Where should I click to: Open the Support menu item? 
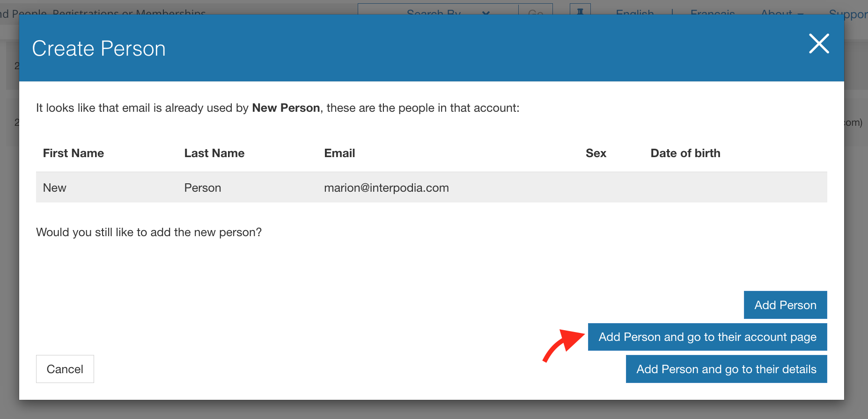point(848,13)
